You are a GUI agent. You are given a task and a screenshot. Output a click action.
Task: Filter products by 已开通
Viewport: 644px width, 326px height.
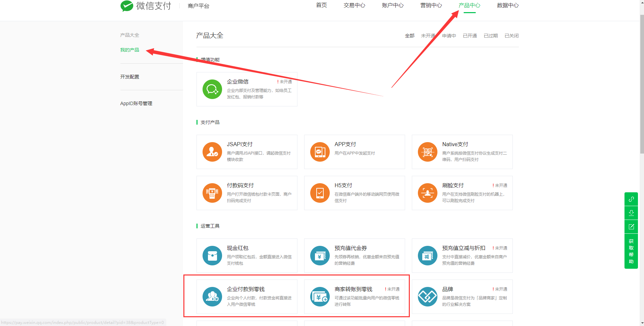click(x=470, y=36)
